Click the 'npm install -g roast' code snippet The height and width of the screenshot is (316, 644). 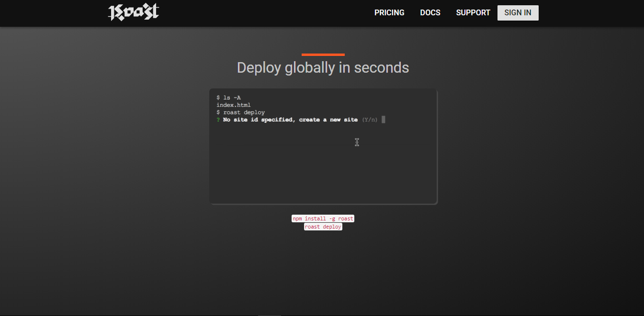pos(323,218)
